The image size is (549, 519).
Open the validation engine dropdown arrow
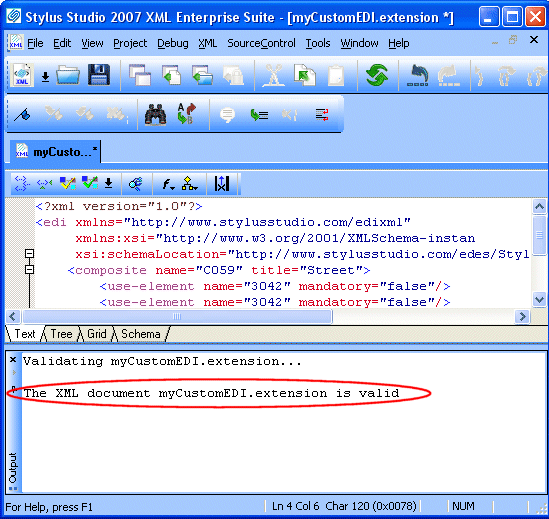coord(109,183)
